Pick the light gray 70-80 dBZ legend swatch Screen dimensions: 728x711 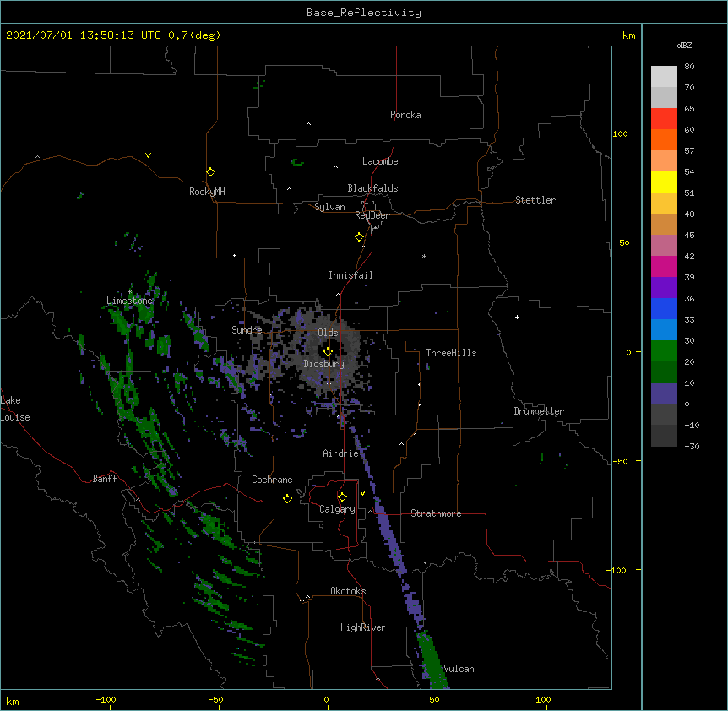pos(664,77)
